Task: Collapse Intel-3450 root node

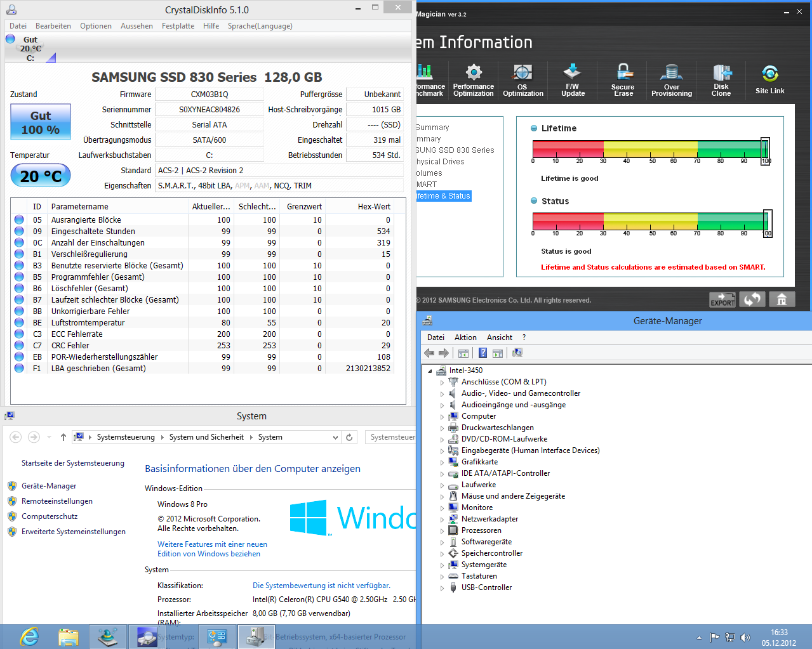Action: (x=430, y=371)
